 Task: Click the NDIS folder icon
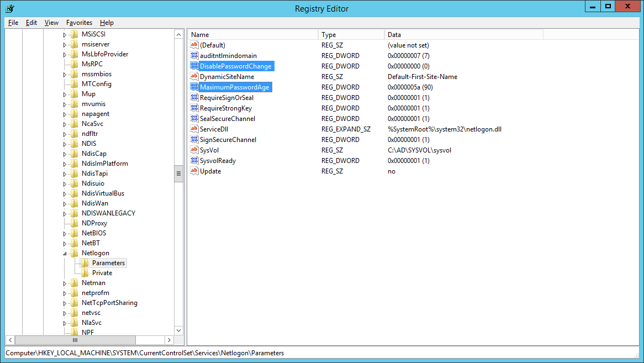(75, 143)
